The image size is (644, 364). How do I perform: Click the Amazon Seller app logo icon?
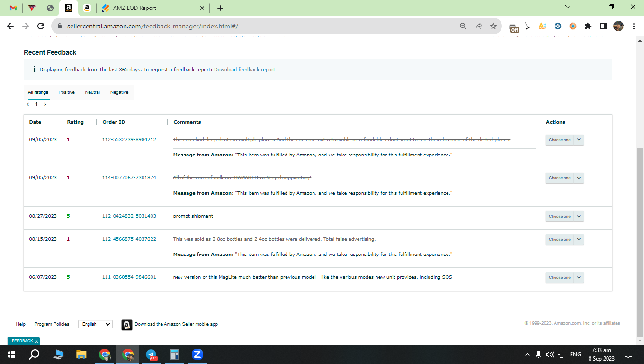(127, 325)
